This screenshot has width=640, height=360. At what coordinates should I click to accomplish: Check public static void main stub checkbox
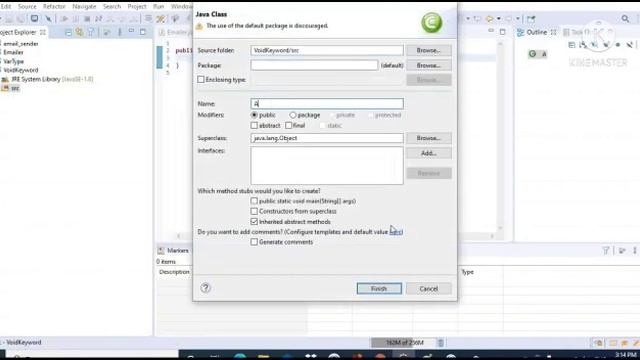click(x=254, y=201)
